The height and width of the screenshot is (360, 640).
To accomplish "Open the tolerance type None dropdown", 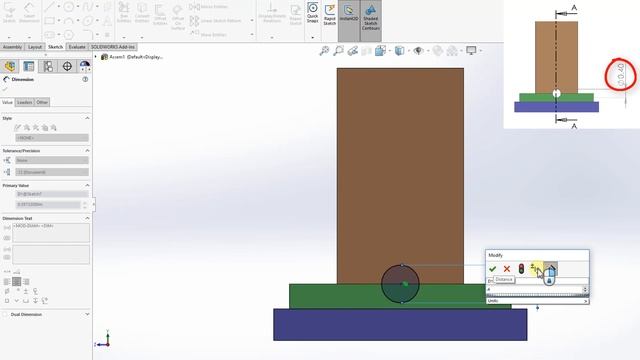I will pyautogui.click(x=52, y=160).
